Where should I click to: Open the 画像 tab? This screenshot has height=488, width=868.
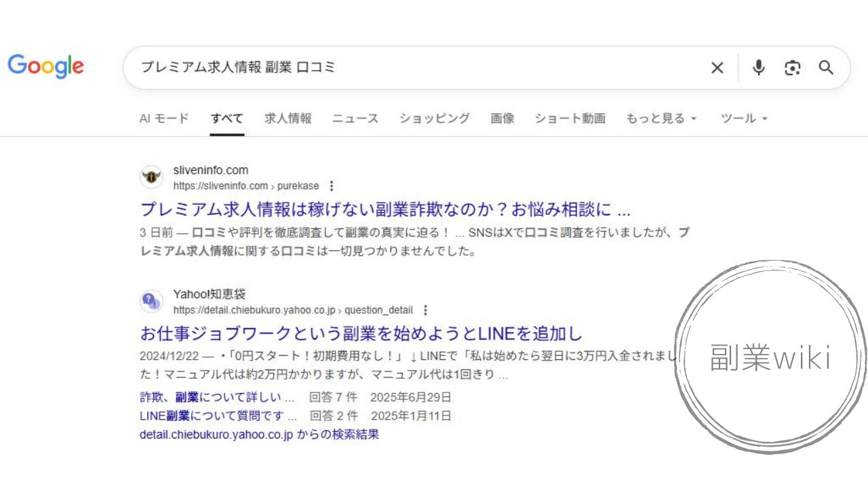[x=502, y=119]
